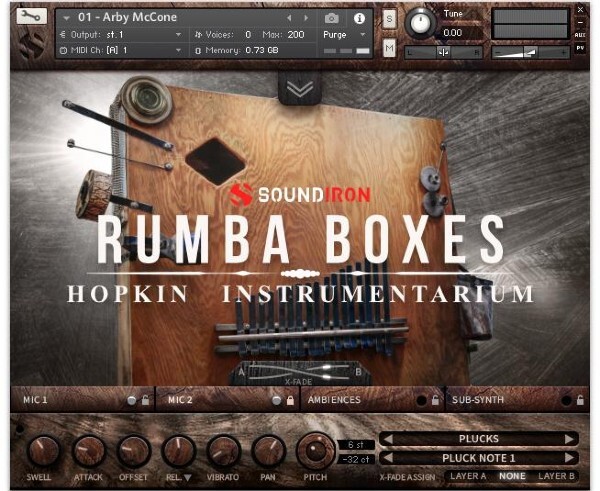Image resolution: width=600 pixels, height=491 pixels.
Task: Expand the instrument name dropdown arrow
Action: tap(67, 18)
